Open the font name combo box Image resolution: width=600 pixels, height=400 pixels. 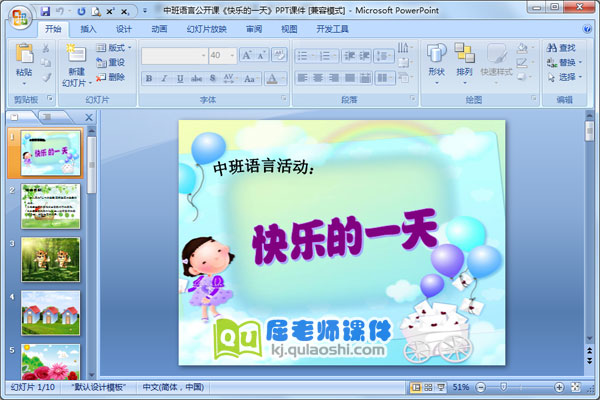pyautogui.click(x=174, y=56)
